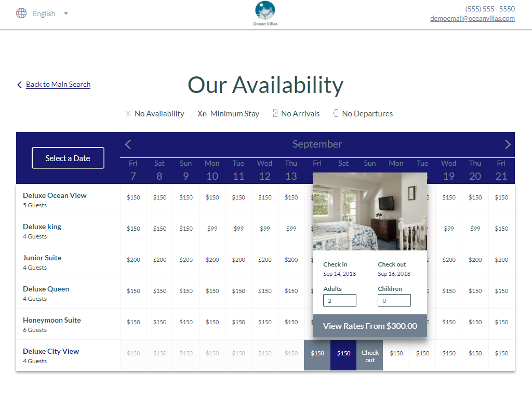The image size is (532, 399).
Task: Click the Children number field
Action: click(394, 300)
